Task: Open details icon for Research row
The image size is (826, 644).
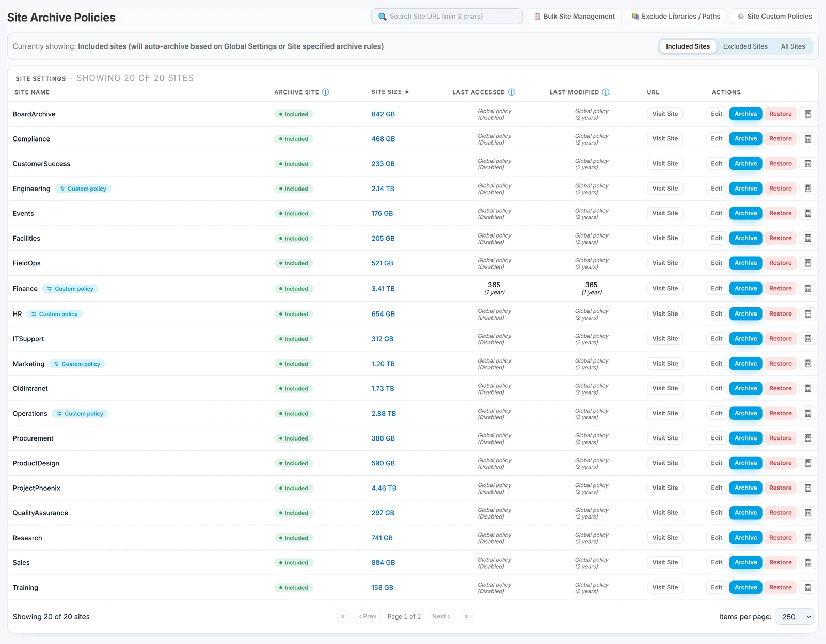Action: tap(808, 538)
